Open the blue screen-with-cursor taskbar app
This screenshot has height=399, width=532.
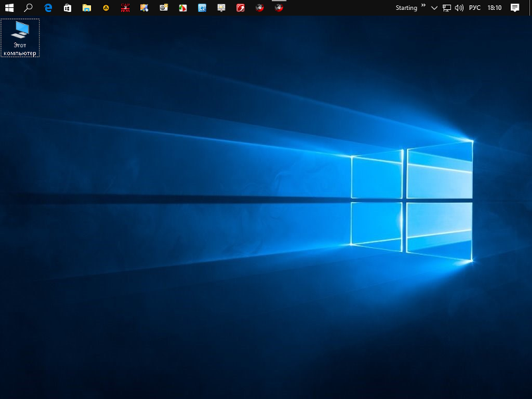point(202,7)
